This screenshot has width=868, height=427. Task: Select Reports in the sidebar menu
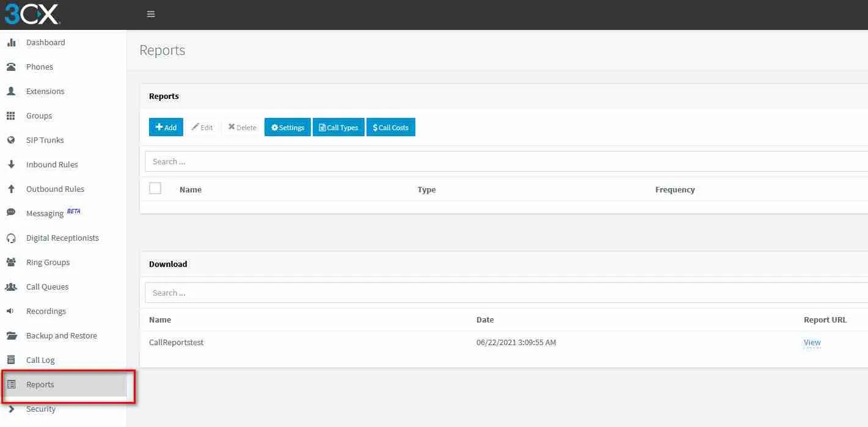[40, 384]
